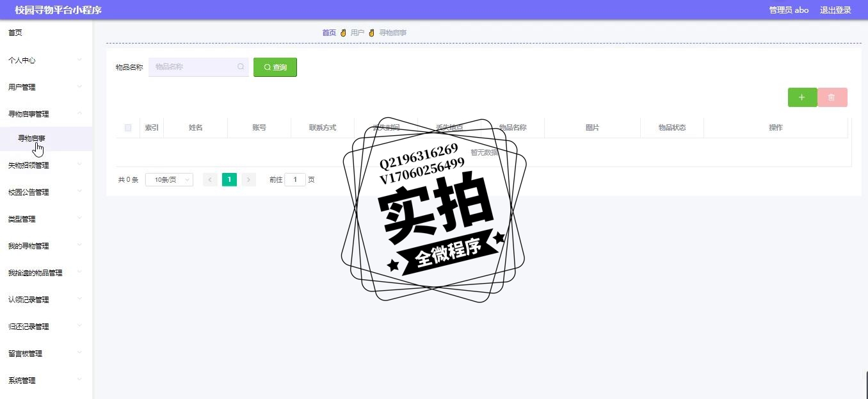The height and width of the screenshot is (399, 868).
Task: Click the pink trash delete button
Action: pos(832,97)
